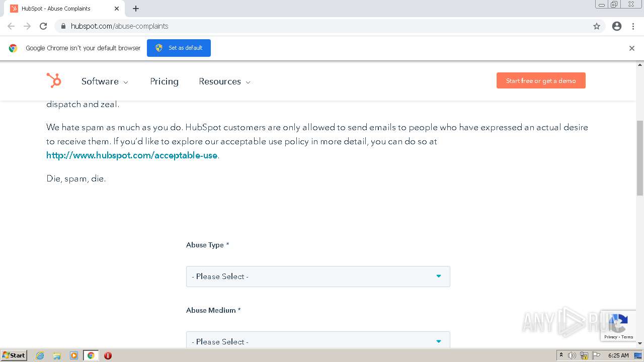Click the 'Abuse Medium *' label
The image size is (644, 362).
click(x=213, y=310)
